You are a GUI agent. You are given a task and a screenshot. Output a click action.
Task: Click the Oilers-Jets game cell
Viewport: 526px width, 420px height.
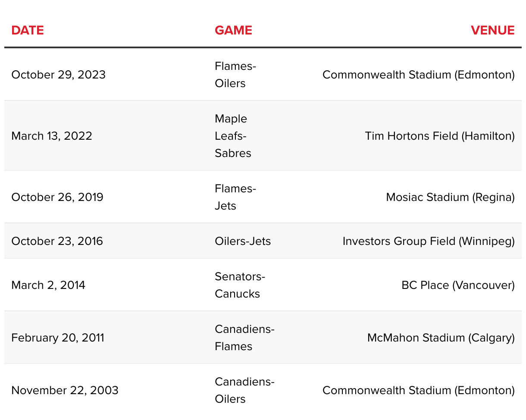click(x=243, y=241)
